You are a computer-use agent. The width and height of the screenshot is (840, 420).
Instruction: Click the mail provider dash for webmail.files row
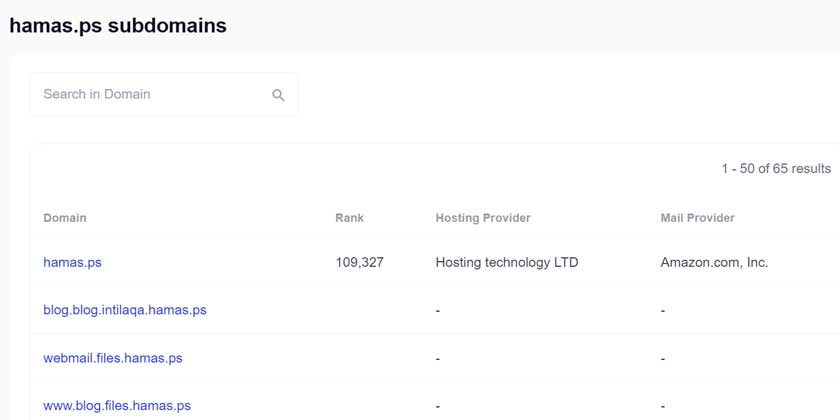pos(663,359)
